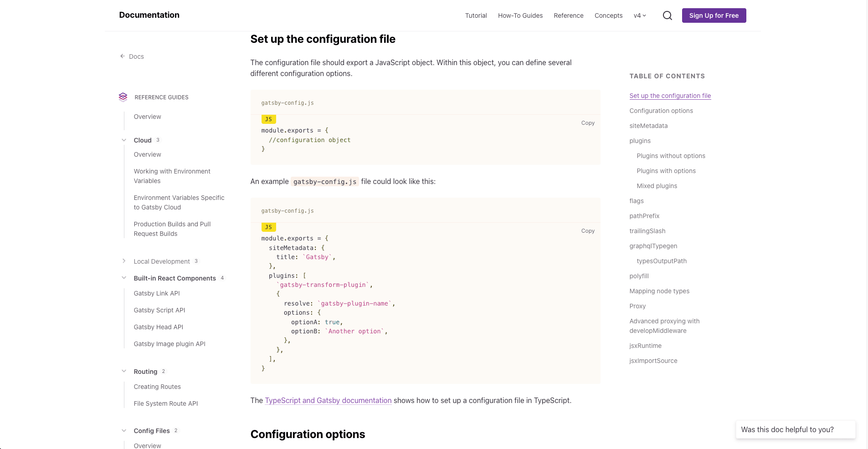Open the Gatsby Head API sidebar page

(x=159, y=327)
